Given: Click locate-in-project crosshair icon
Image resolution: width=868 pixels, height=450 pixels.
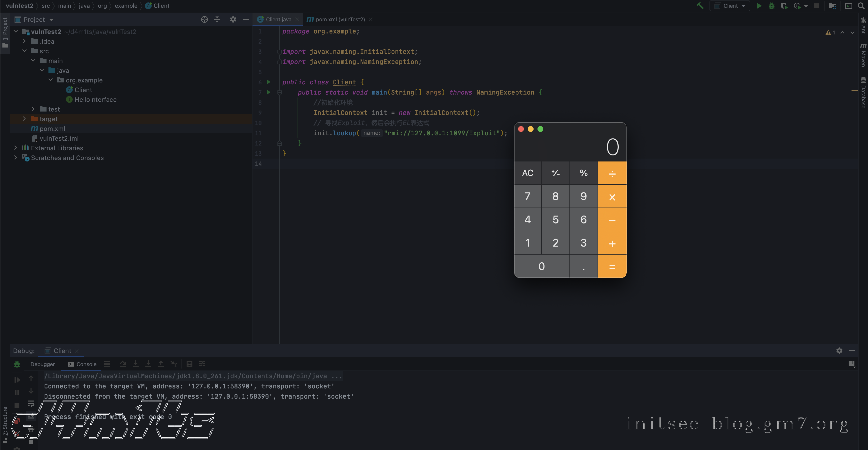Looking at the screenshot, I should point(204,20).
